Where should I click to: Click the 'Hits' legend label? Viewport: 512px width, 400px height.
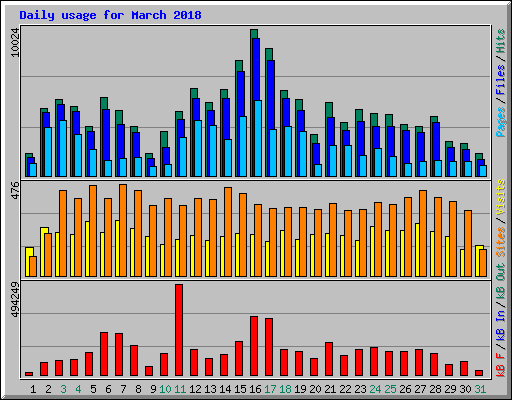pyautogui.click(x=501, y=41)
